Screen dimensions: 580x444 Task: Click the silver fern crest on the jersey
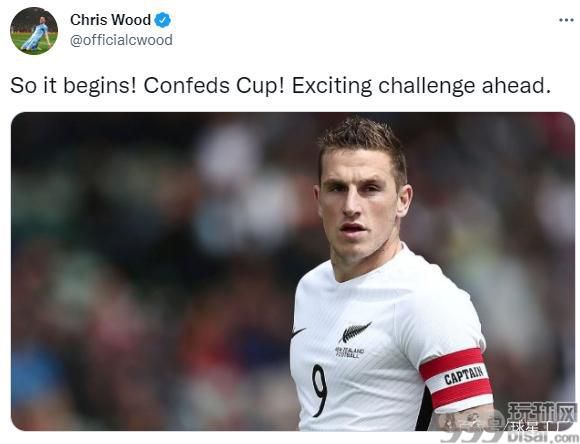[354, 332]
